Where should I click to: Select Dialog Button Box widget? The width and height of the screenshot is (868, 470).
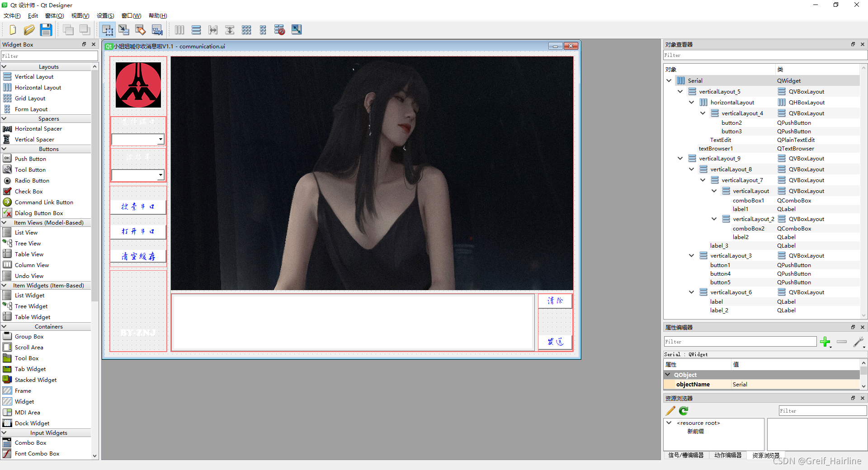(39, 213)
